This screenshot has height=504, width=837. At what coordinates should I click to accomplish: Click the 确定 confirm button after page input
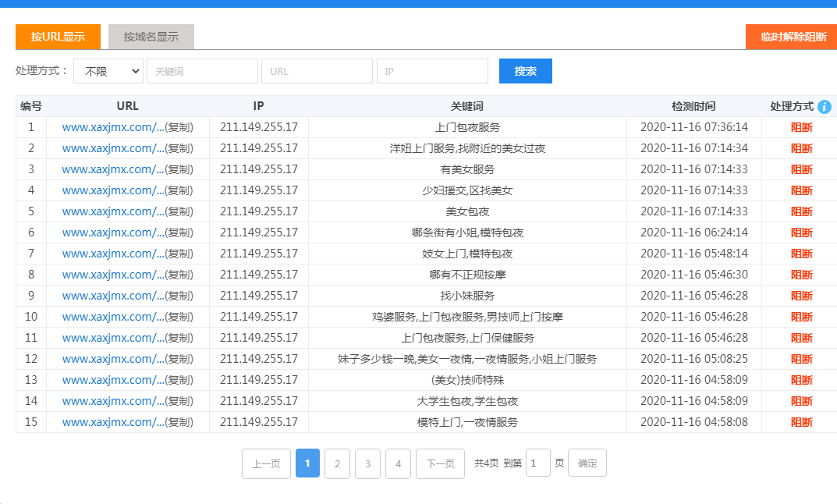tap(587, 463)
